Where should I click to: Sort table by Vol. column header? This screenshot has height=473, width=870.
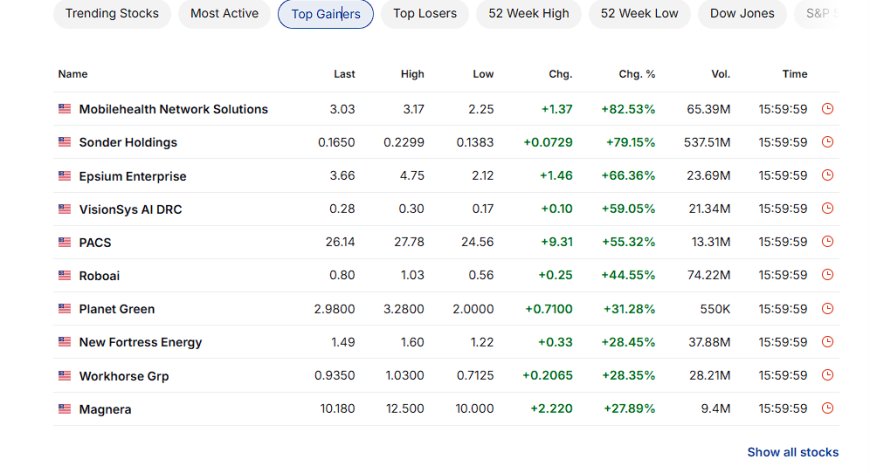pyautogui.click(x=721, y=74)
